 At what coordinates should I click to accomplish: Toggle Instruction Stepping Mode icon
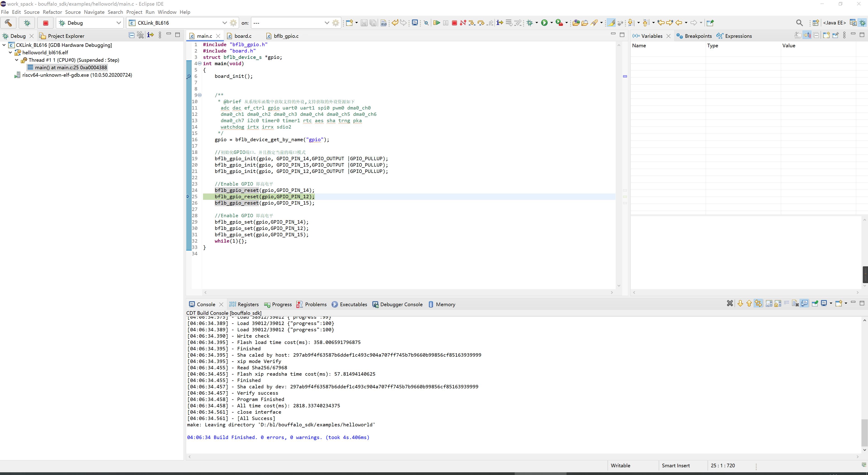point(500,23)
